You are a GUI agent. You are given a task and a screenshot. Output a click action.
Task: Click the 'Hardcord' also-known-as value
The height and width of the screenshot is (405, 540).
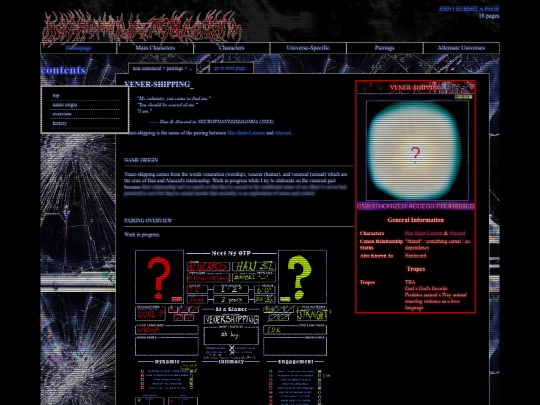click(415, 256)
